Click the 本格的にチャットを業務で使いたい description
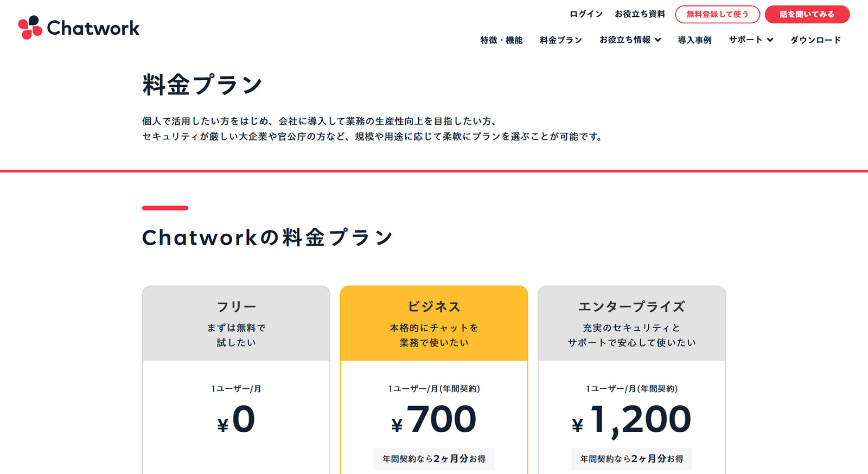 [434, 335]
